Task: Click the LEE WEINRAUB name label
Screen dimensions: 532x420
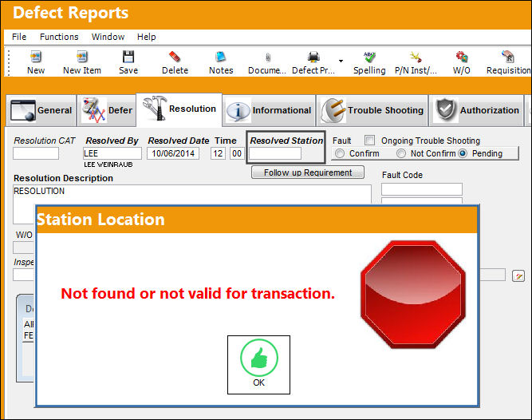Action: [108, 164]
